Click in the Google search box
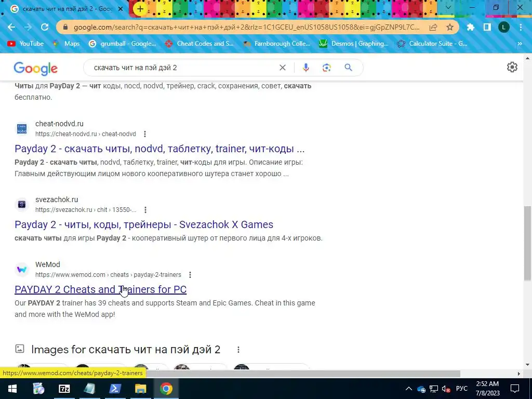The width and height of the screenshot is (532, 399). (183, 68)
